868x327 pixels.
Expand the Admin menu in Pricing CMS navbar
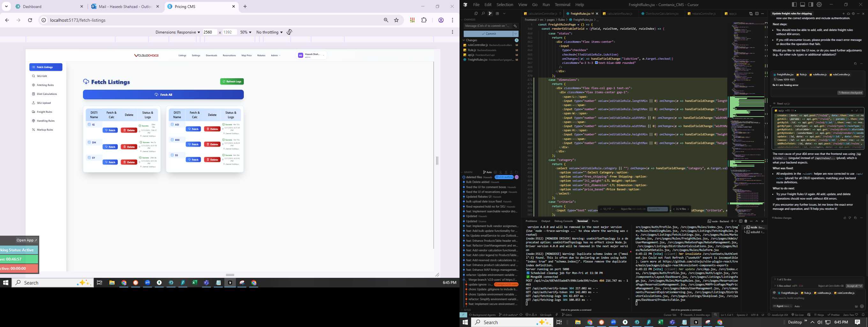275,55
